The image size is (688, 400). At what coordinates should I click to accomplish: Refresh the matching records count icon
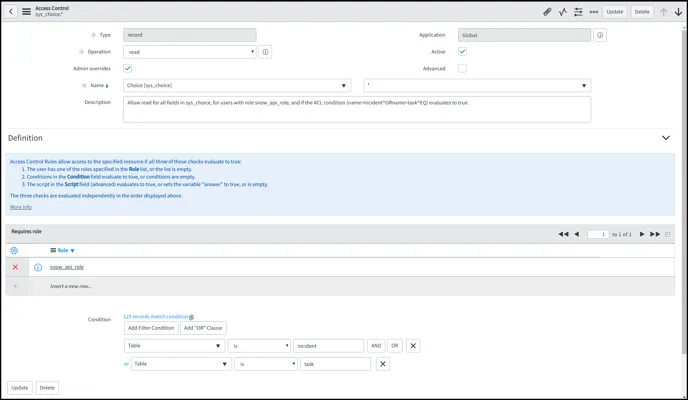point(191,317)
